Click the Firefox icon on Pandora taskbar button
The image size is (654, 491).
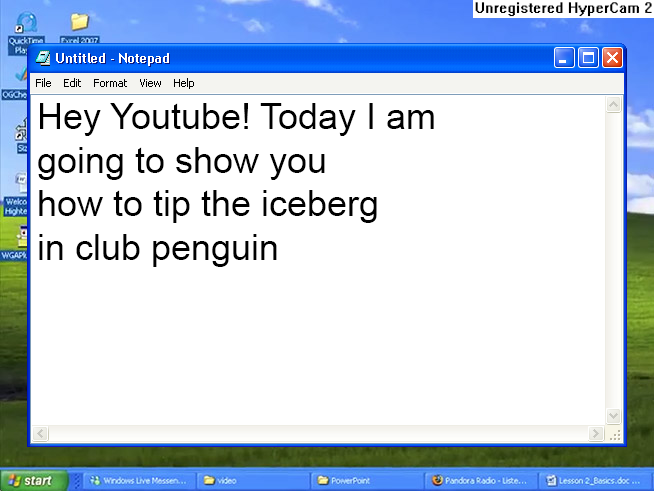click(x=437, y=481)
